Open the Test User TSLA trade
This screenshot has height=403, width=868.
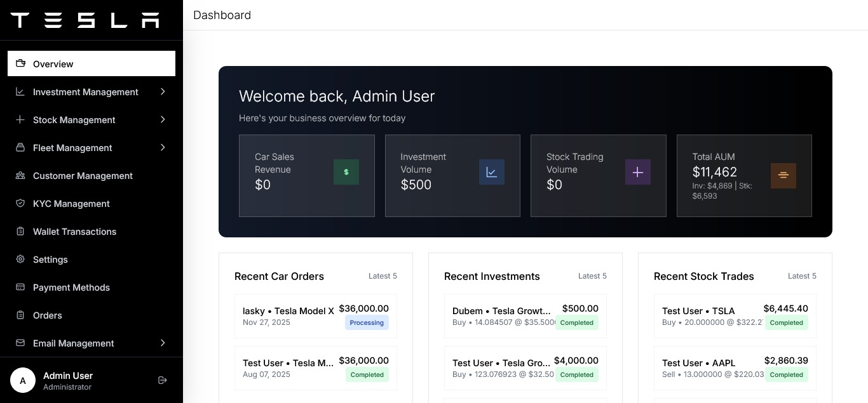click(x=735, y=316)
